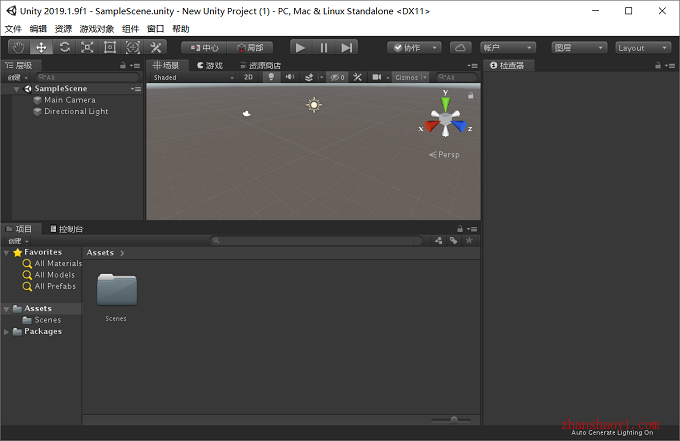Open the Layout dropdown

click(643, 48)
